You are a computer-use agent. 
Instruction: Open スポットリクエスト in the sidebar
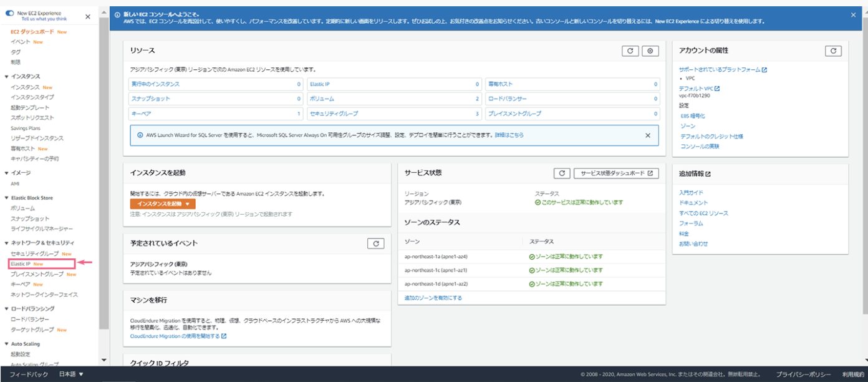point(32,117)
